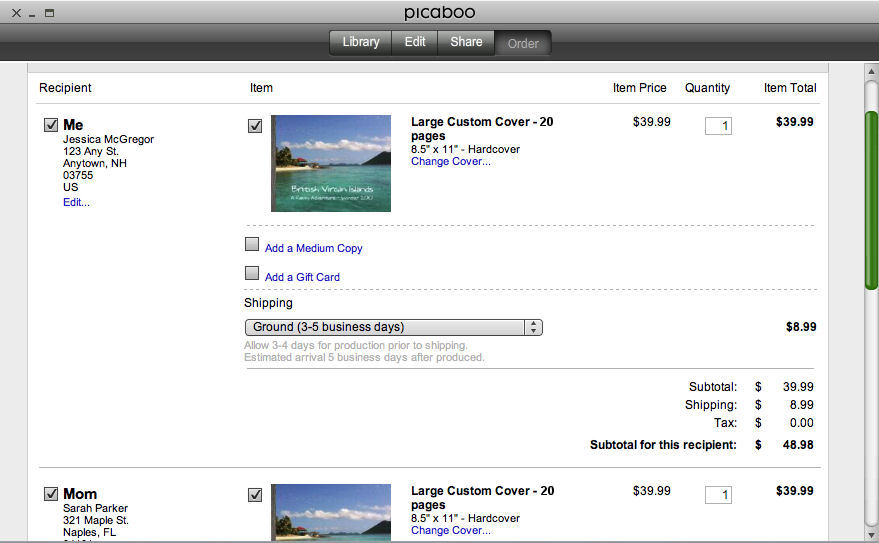Click Change Cover link for Mom's book
The width and height of the screenshot is (879, 543).
(450, 530)
